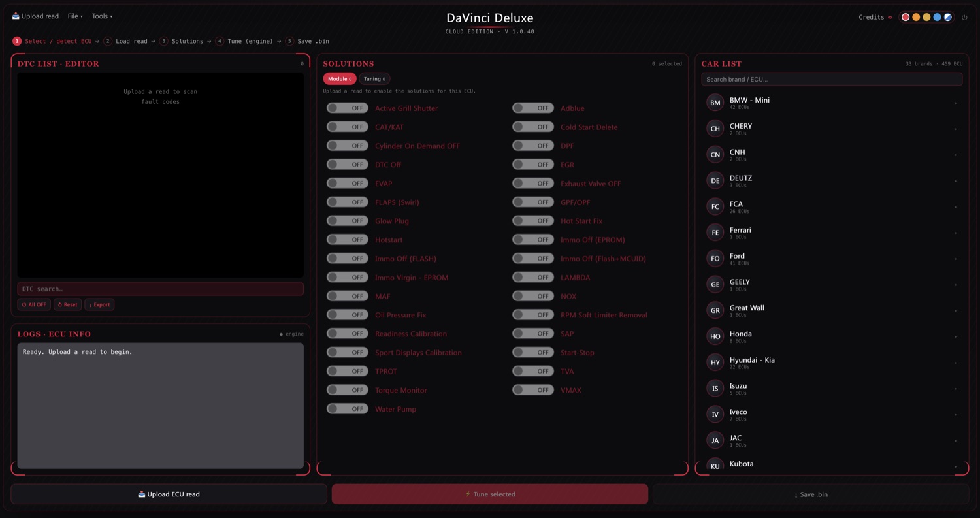The height and width of the screenshot is (518, 980).
Task: Click the Upload ECU read button
Action: (x=169, y=494)
